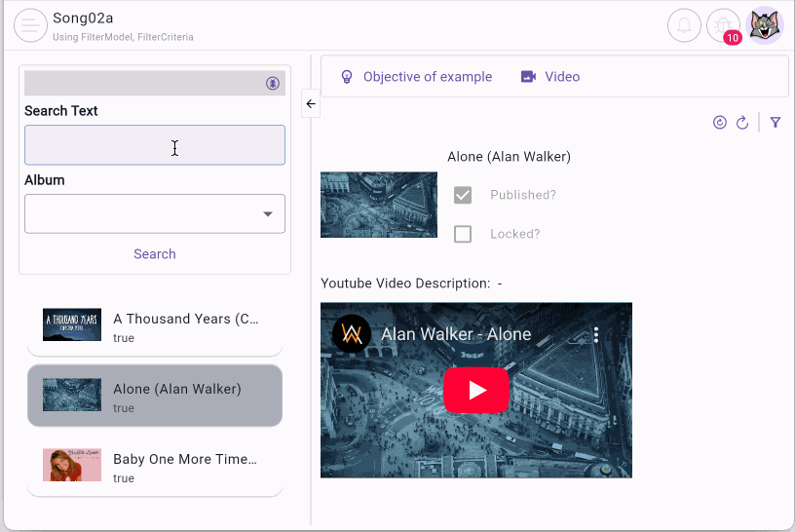Select Baby One More Time song item
This screenshot has height=532, width=795.
155,468
